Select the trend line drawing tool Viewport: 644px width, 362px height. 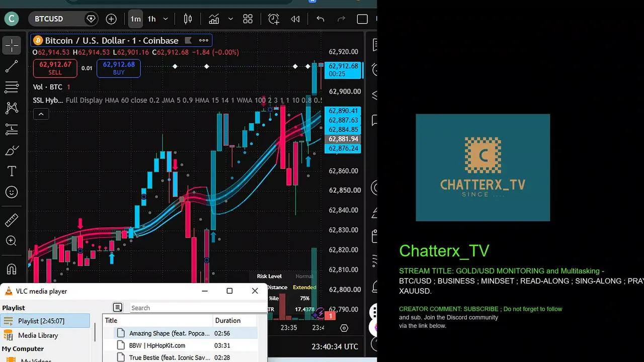pos(12,66)
